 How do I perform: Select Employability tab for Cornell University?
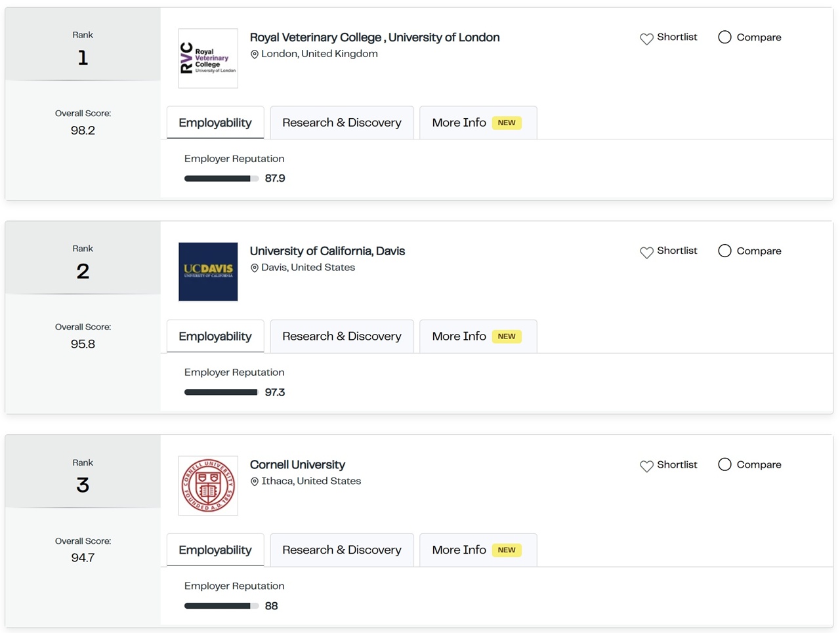[215, 550]
